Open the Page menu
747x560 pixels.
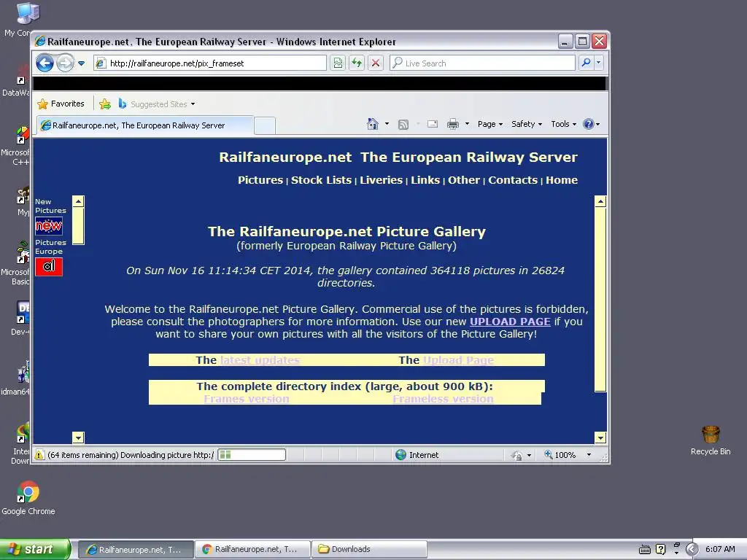click(490, 124)
